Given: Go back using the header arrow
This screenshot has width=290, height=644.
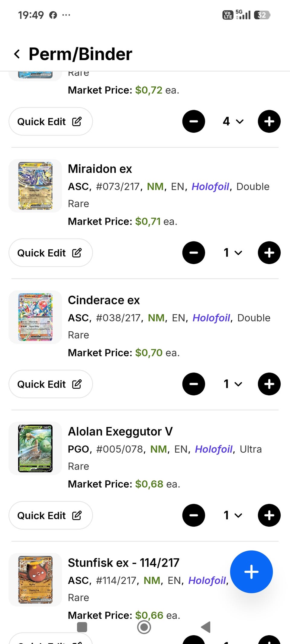Looking at the screenshot, I should 17,54.
